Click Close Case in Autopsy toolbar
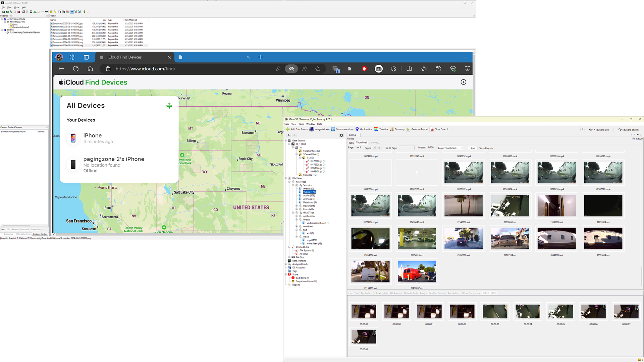This screenshot has width=644, height=362. click(438, 129)
